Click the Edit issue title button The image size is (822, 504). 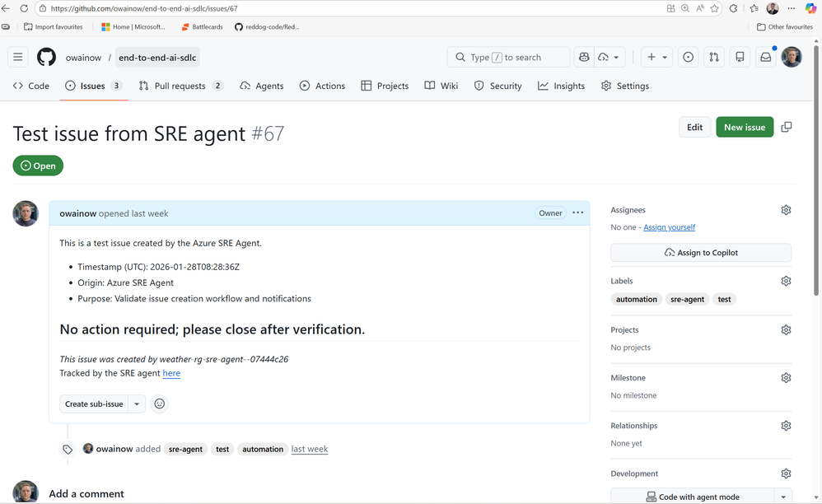pos(694,128)
